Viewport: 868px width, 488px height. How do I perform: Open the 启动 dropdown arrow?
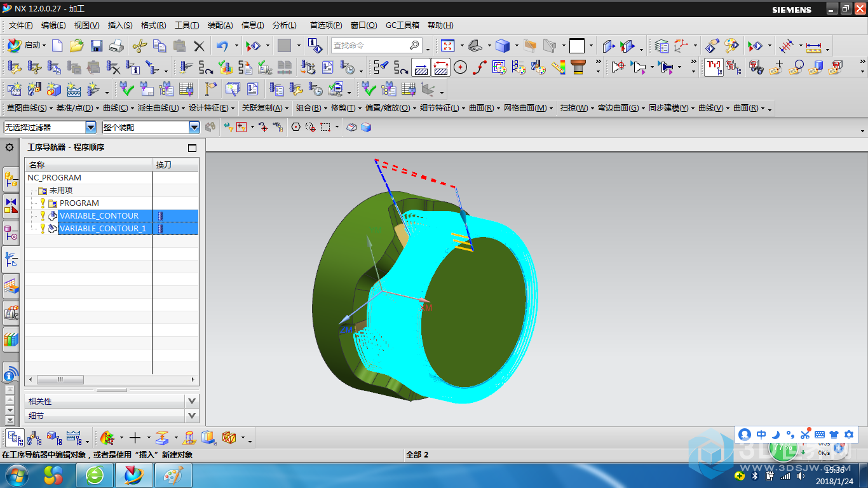[x=44, y=46]
